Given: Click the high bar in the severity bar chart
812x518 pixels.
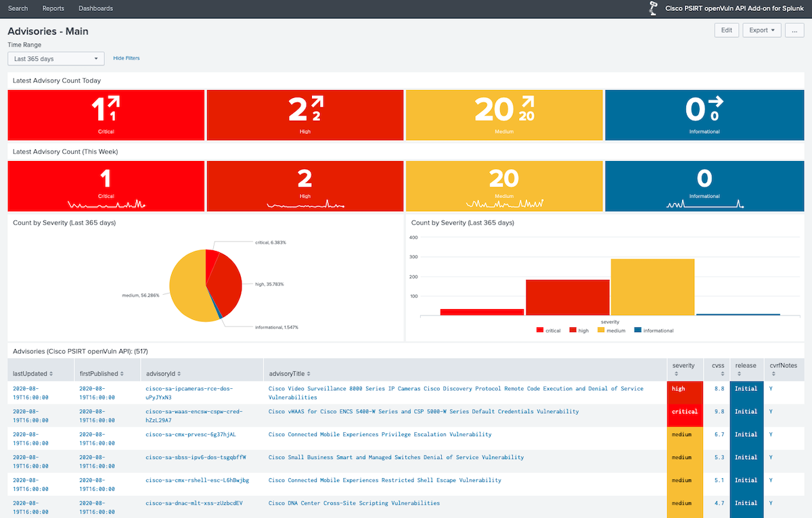Looking at the screenshot, I should click(568, 297).
